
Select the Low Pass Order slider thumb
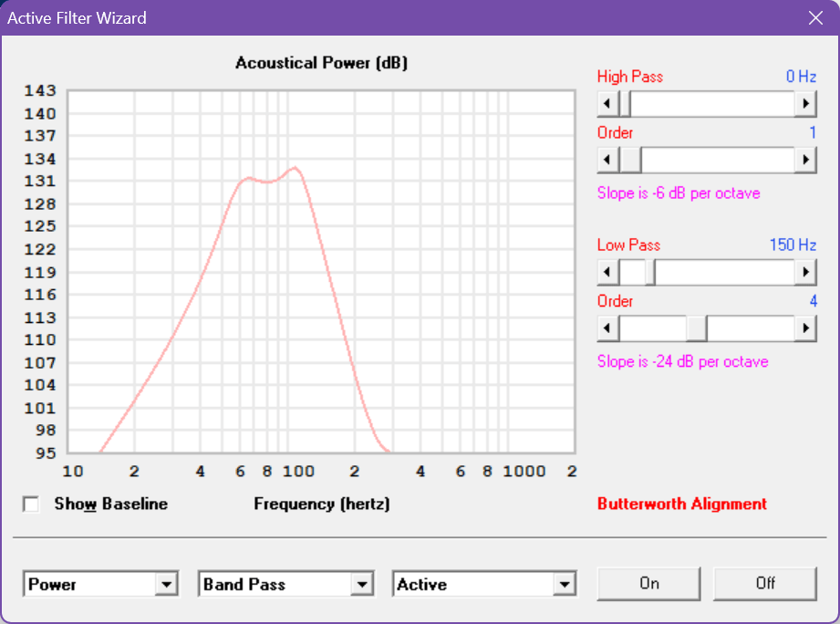click(697, 328)
